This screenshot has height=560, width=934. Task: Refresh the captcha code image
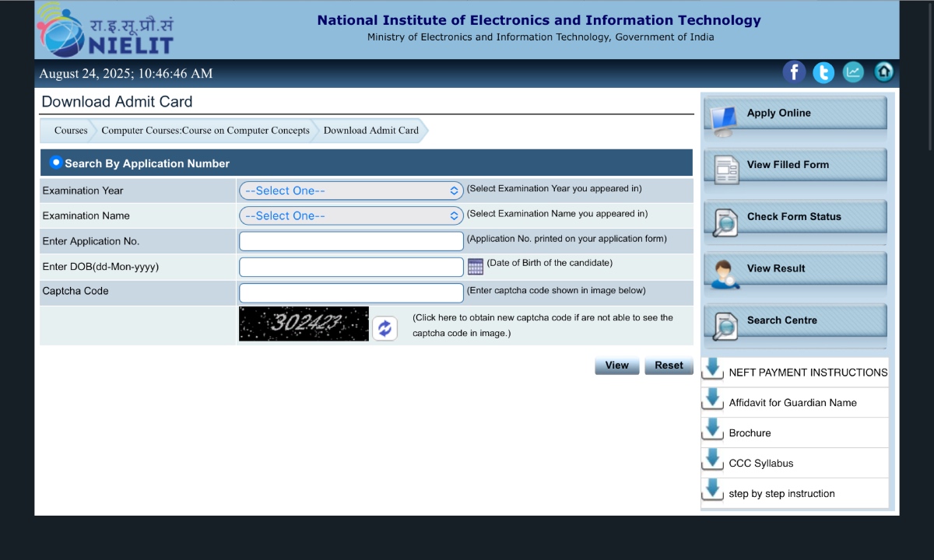coord(384,328)
